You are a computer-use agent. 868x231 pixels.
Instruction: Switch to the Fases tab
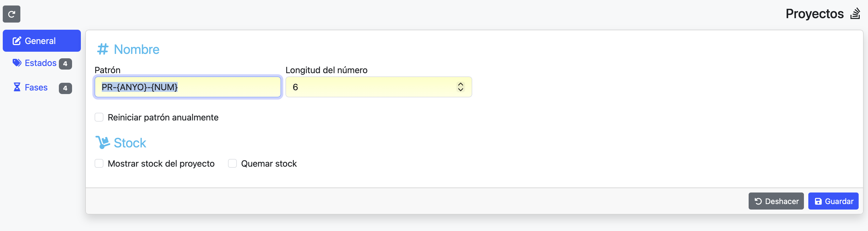(36, 87)
